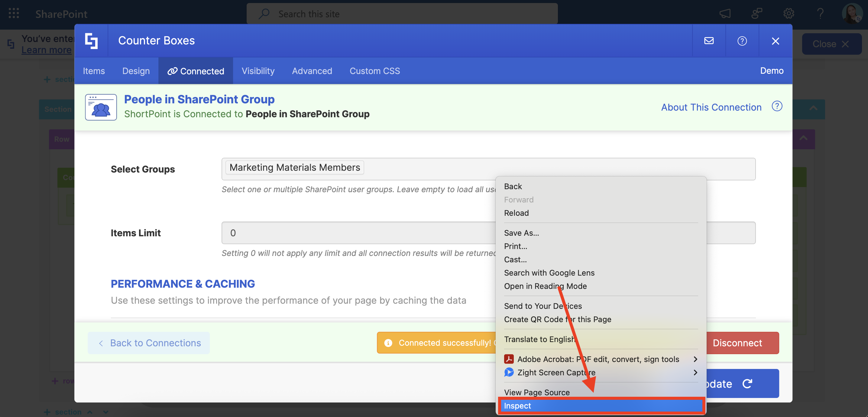
Task: Open the About This Connection link
Action: pos(711,107)
